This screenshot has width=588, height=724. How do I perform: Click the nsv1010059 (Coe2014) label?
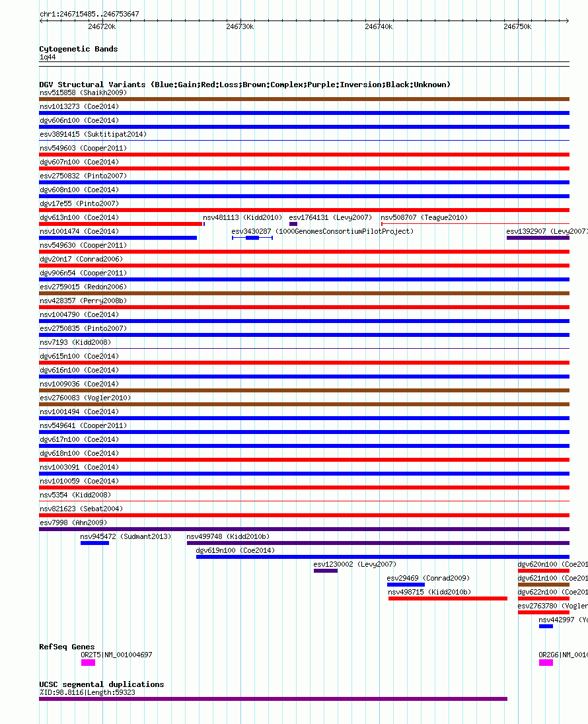point(79,481)
